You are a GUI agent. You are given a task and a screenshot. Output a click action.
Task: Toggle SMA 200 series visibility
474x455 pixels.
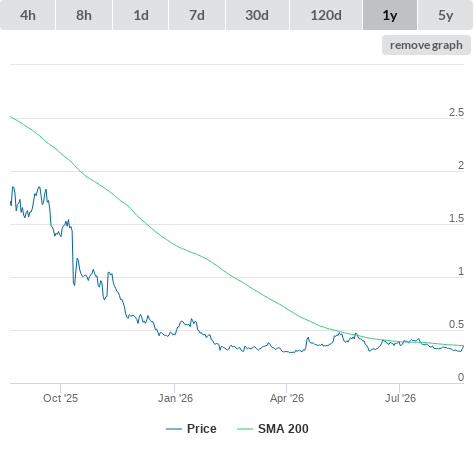[283, 429]
